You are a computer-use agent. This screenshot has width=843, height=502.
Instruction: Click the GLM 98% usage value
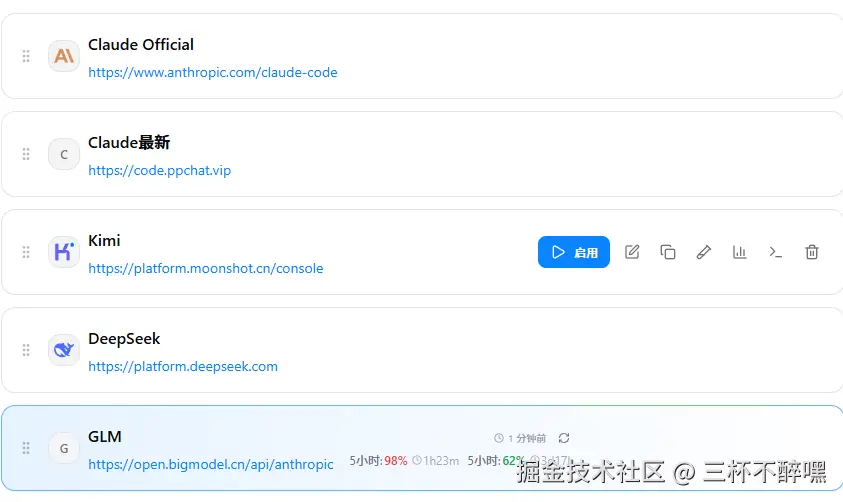tap(396, 461)
